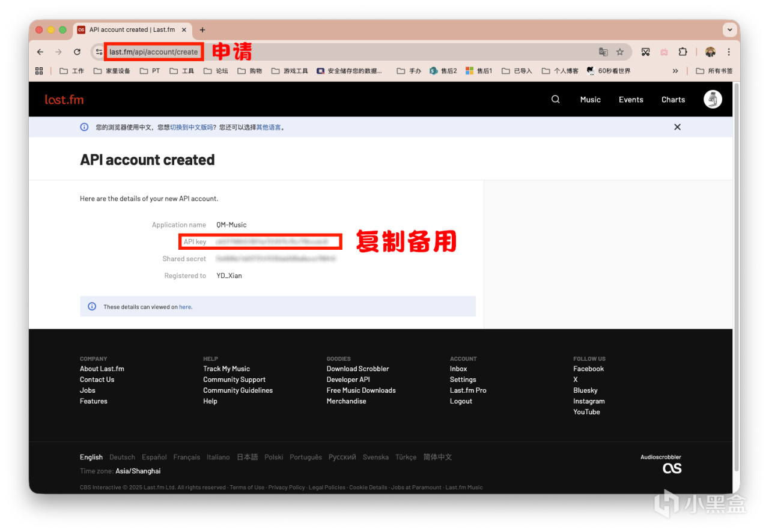Screen dimensions: 769x532
Task: Close the API account created tab
Action: [x=184, y=30]
